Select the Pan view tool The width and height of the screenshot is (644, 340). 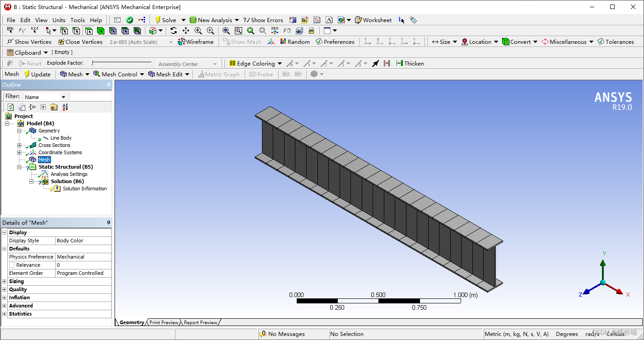click(x=186, y=31)
